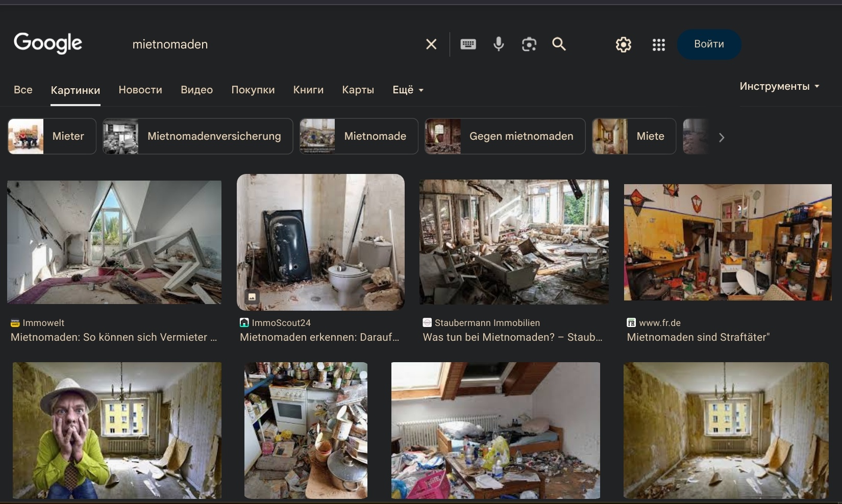Clear the search query with X
The height and width of the screenshot is (504, 842).
tap(431, 44)
